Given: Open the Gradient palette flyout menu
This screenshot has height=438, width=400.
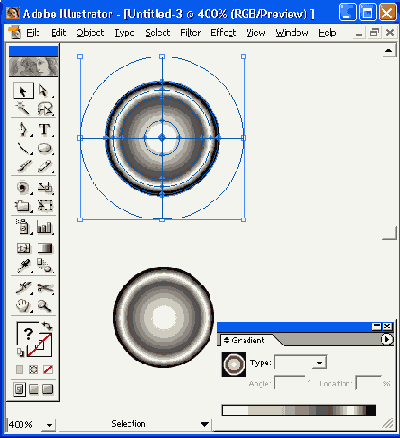Looking at the screenshot, I should point(387,339).
